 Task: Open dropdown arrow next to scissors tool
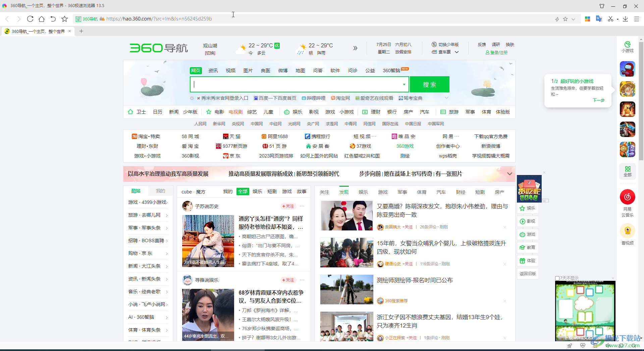pos(618,19)
